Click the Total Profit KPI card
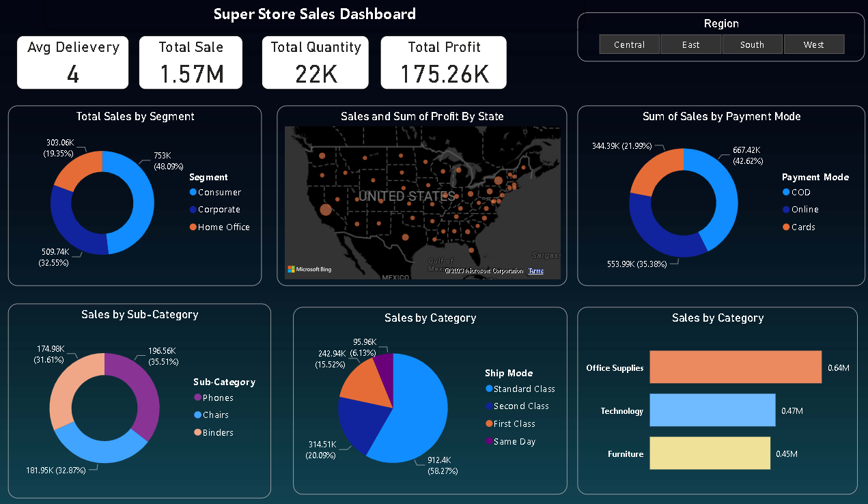Image resolution: width=868 pixels, height=504 pixels. click(444, 63)
